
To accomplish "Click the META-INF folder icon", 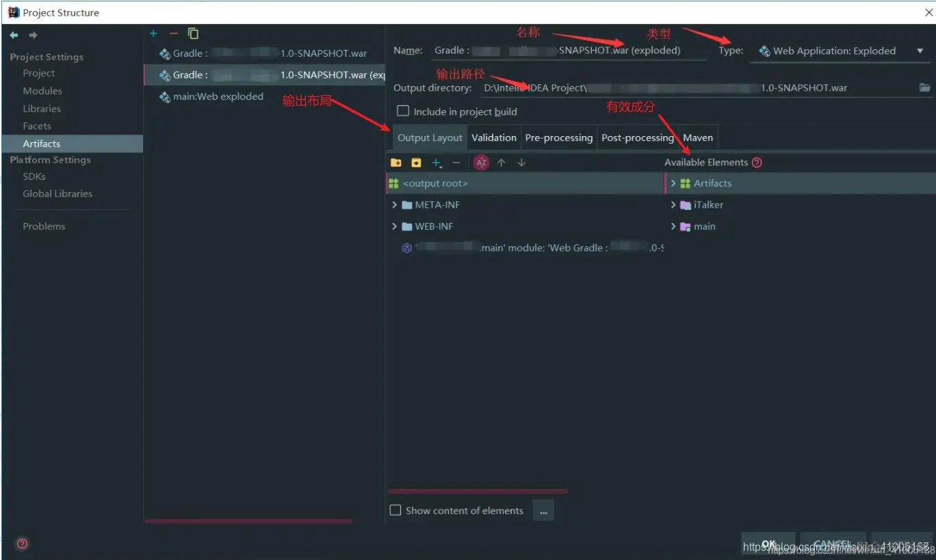I will click(407, 205).
